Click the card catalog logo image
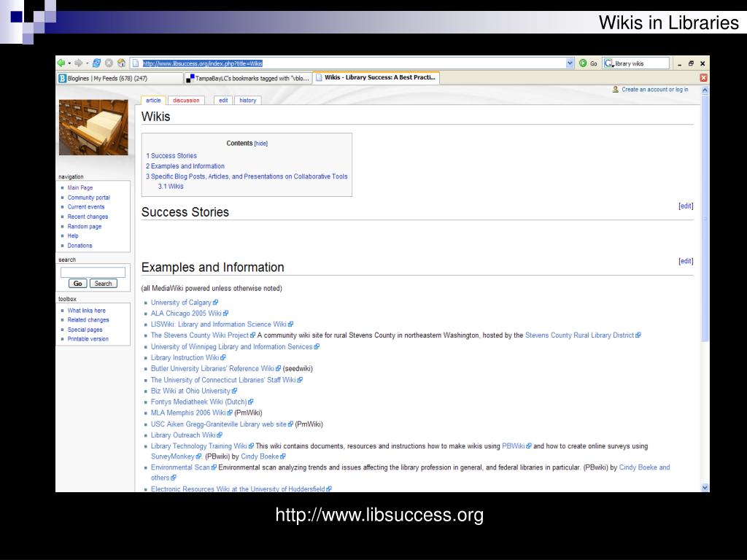This screenshot has height=560, width=747. pos(93,127)
